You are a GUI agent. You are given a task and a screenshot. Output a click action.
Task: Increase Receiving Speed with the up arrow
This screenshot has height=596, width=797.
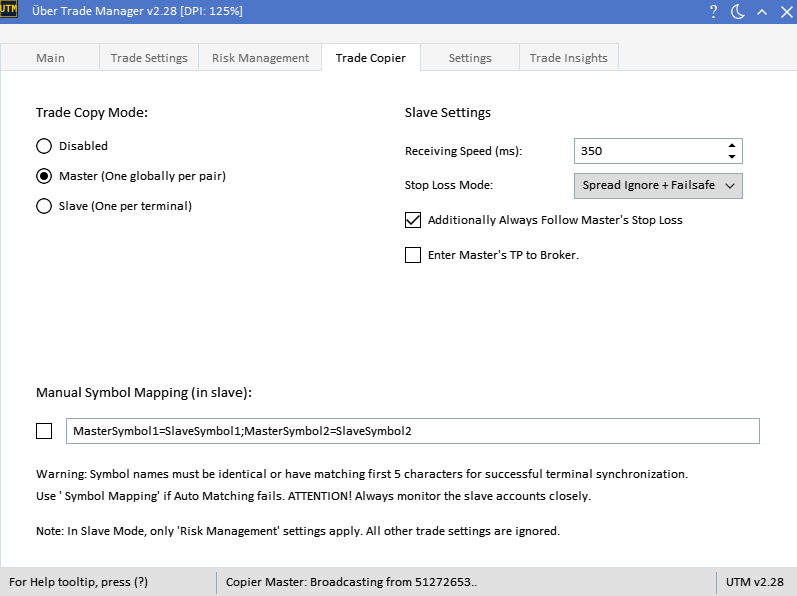pos(732,145)
